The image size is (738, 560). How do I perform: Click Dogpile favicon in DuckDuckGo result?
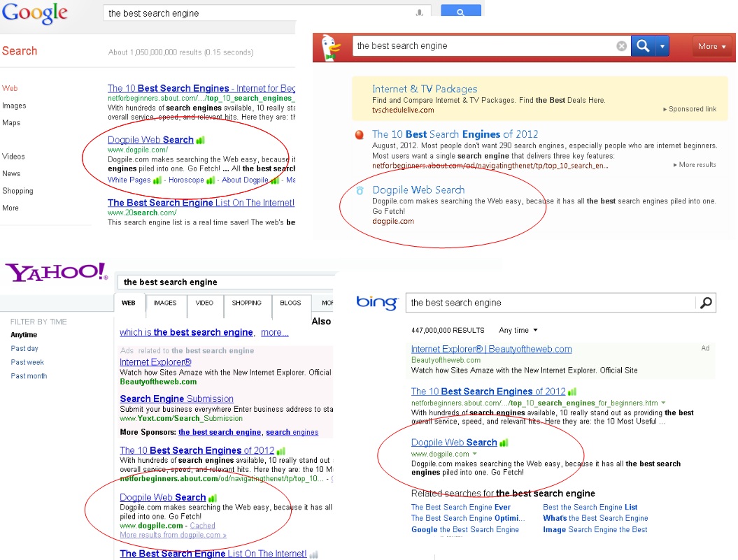click(360, 191)
